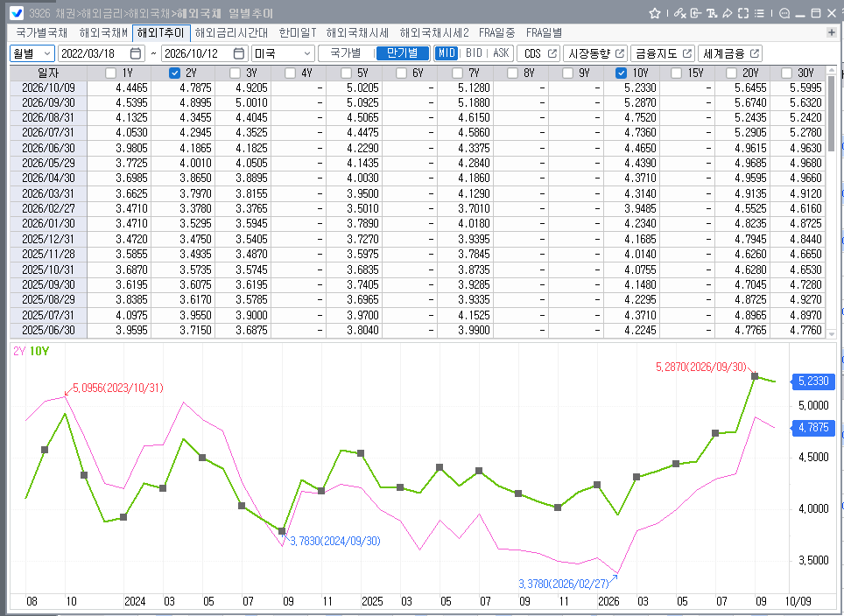Open the 시장동향 screen button

tap(595, 53)
